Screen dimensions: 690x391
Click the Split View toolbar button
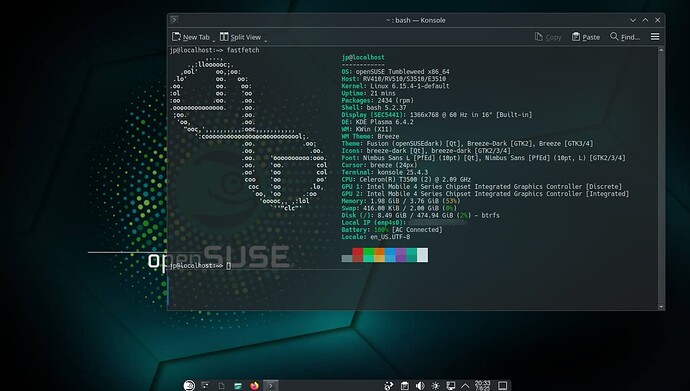(x=240, y=37)
